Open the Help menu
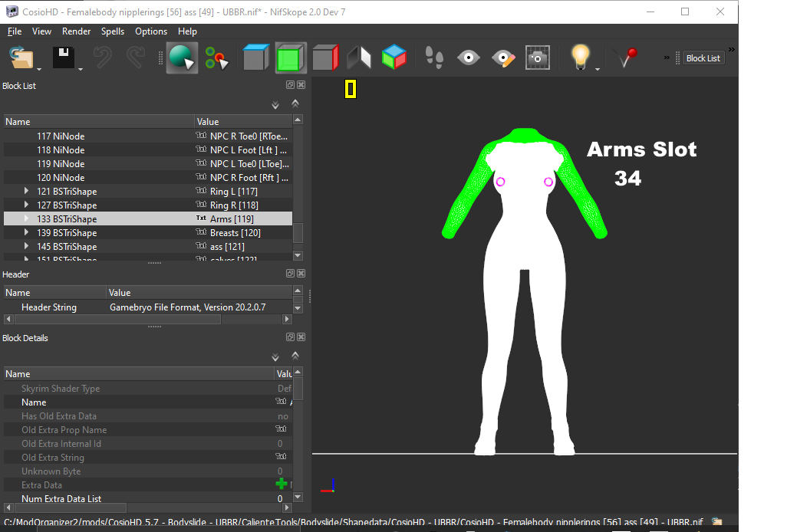Image resolution: width=797 pixels, height=532 pixels. click(187, 31)
